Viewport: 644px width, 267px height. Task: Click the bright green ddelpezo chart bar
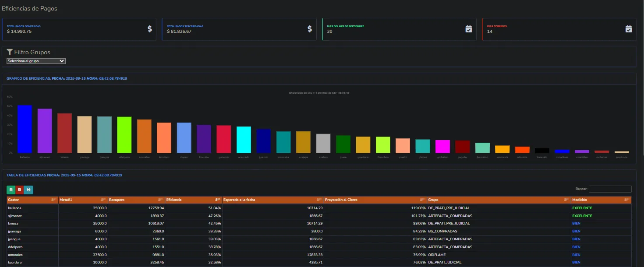click(x=124, y=135)
